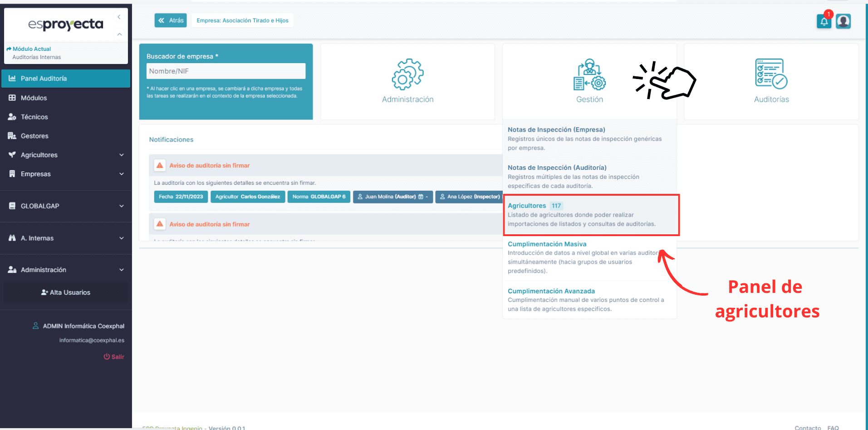The height and width of the screenshot is (430, 868).
Task: Open Cumplimentación Masiva option
Action: pyautogui.click(x=547, y=244)
